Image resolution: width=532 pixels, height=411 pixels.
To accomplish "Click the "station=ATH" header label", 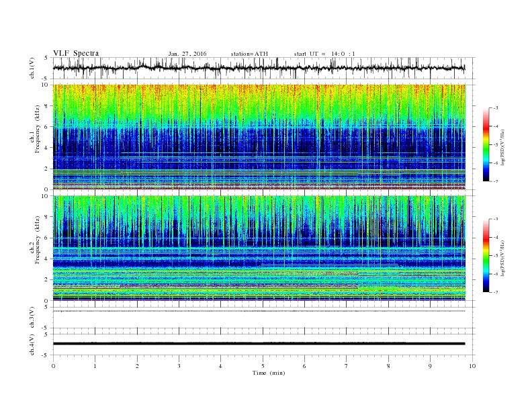I will pyautogui.click(x=249, y=54).
